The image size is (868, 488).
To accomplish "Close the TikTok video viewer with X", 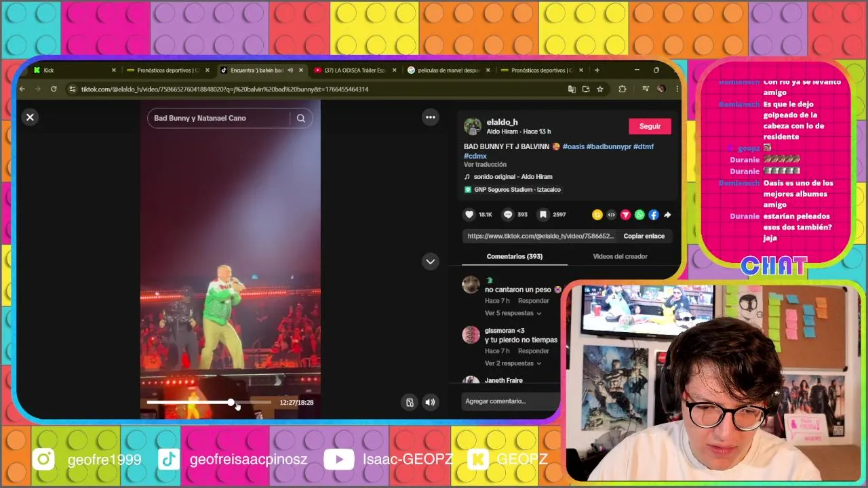I will (30, 117).
